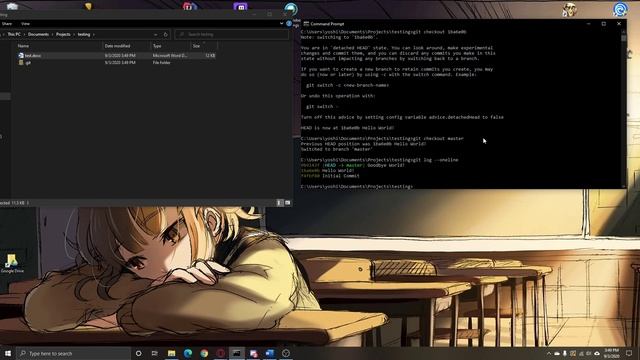Screen dimensions: 640x360
Task: Click the Command Prompt title bar icon
Action: click(306, 24)
